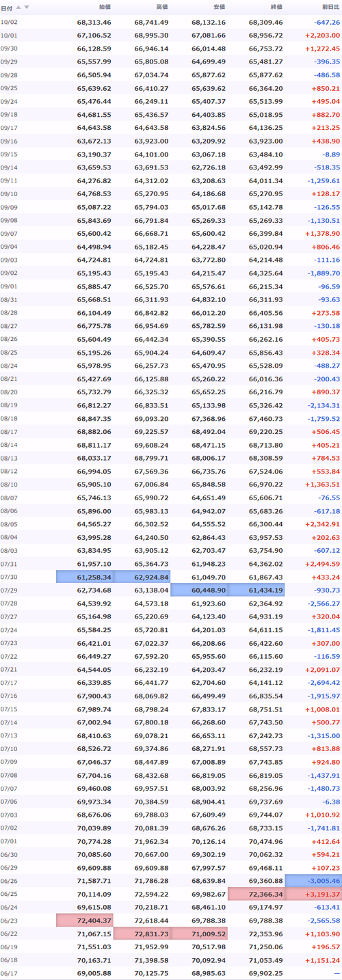Click the blue highlighted change -3,005.46
342x980 pixels.
[313, 881]
